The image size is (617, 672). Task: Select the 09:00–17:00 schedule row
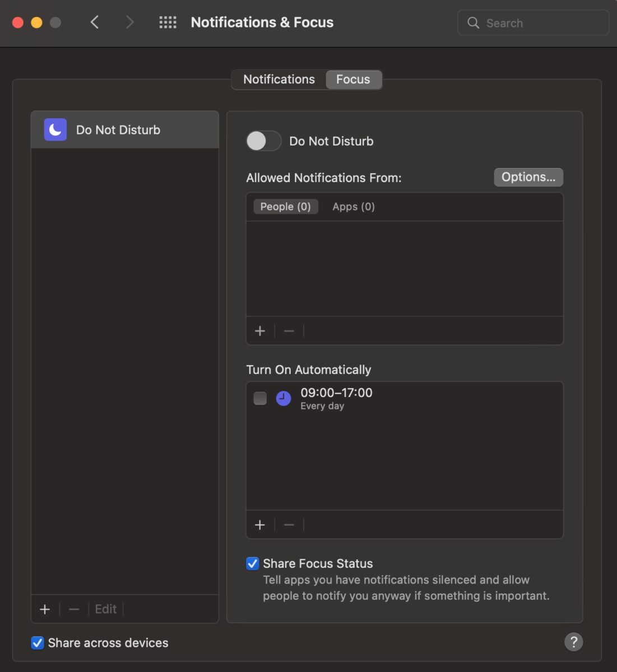404,399
